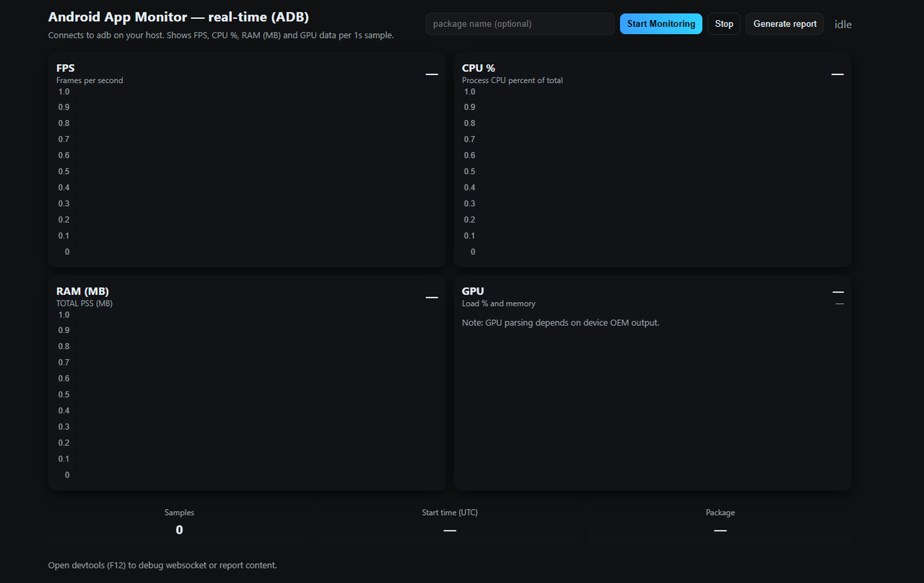Click the RAM current value dash
924x583 pixels.
pos(432,298)
